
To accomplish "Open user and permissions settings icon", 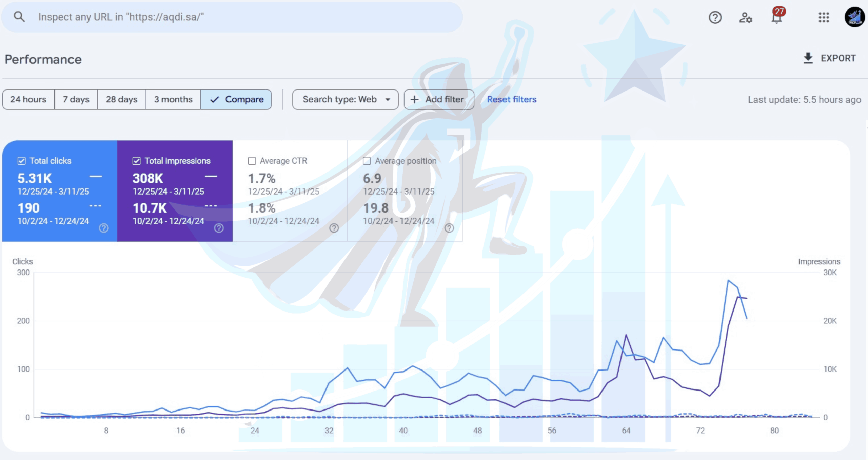I will tap(746, 18).
